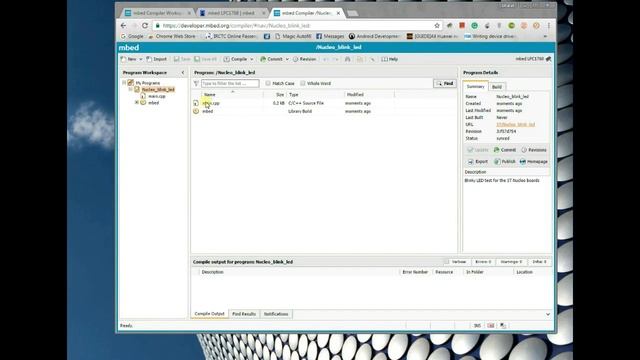Open the Commit dropdown arrow in toolbar

[x=287, y=59]
